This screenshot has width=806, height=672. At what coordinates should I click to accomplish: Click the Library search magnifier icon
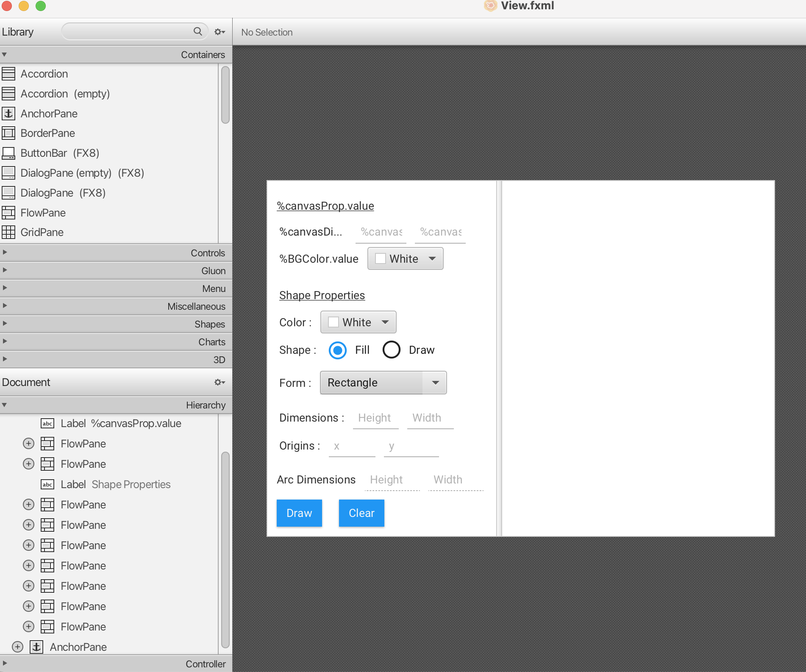tap(197, 31)
